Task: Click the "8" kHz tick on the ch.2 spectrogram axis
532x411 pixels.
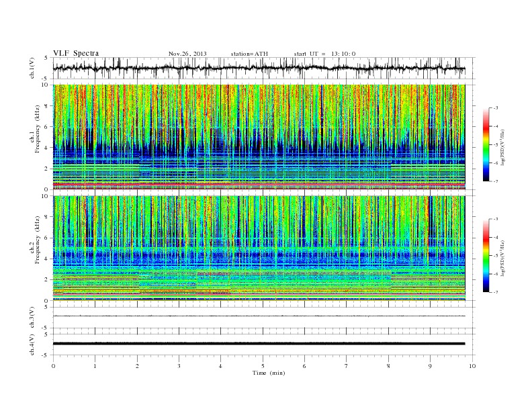Action: pos(46,217)
